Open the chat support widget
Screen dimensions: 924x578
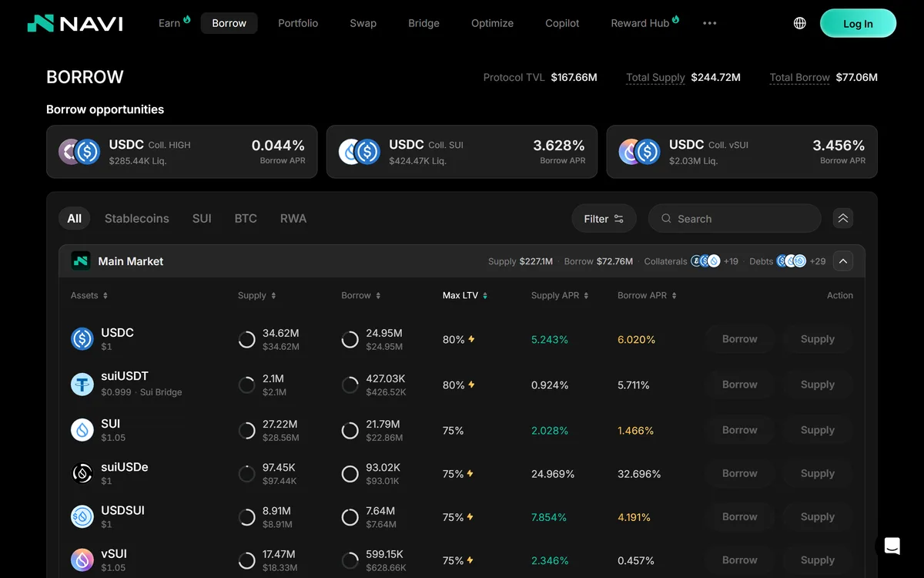point(892,546)
